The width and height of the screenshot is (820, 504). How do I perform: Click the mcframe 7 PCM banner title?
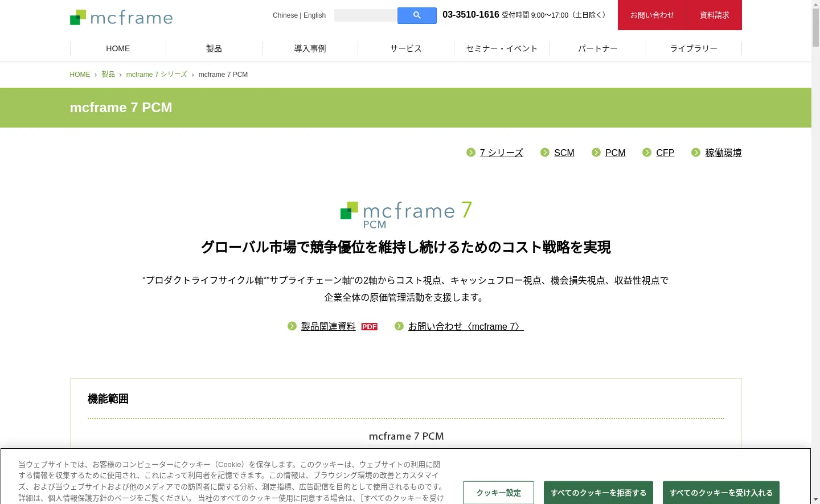click(121, 108)
